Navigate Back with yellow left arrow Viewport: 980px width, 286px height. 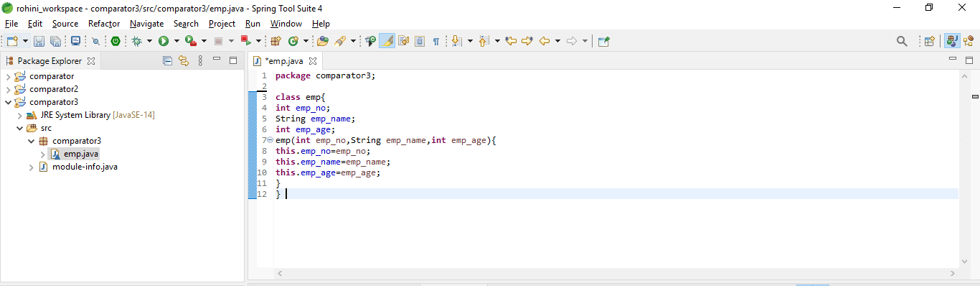pyautogui.click(x=545, y=42)
